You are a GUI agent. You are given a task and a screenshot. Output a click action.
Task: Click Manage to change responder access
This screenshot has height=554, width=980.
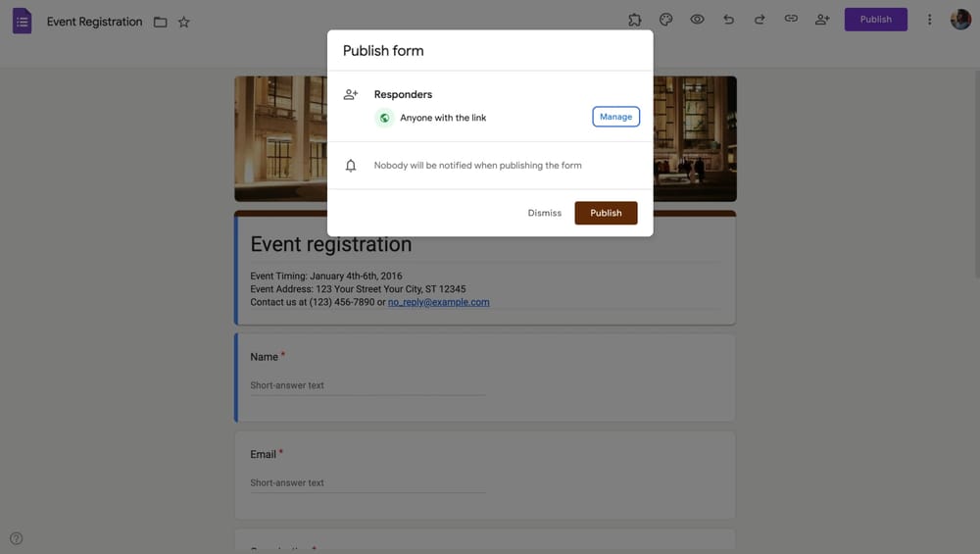click(x=615, y=117)
